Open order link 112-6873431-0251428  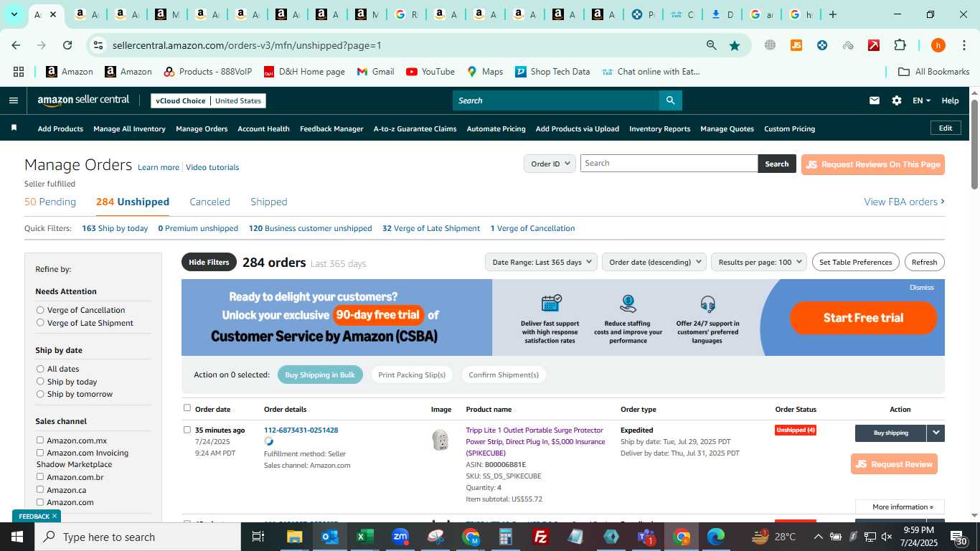(x=301, y=430)
